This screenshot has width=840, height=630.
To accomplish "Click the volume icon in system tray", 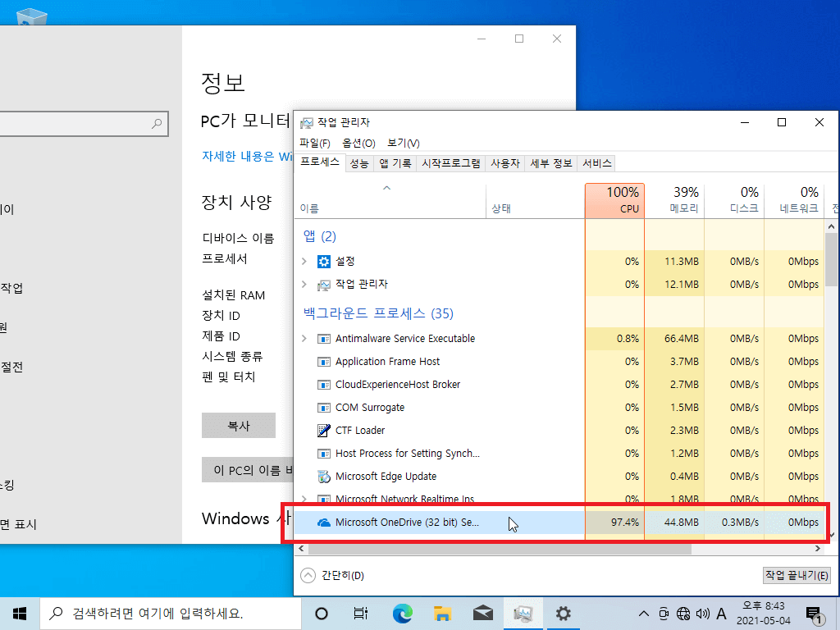I will click(702, 614).
